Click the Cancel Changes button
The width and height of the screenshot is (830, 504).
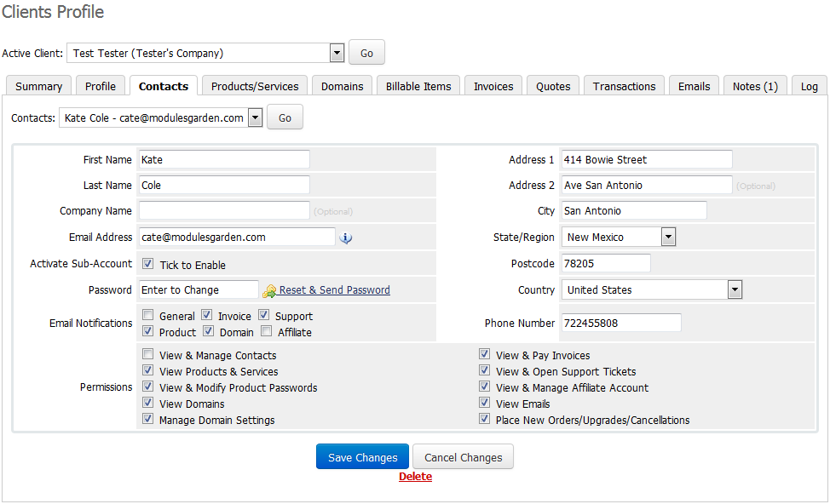click(x=464, y=457)
